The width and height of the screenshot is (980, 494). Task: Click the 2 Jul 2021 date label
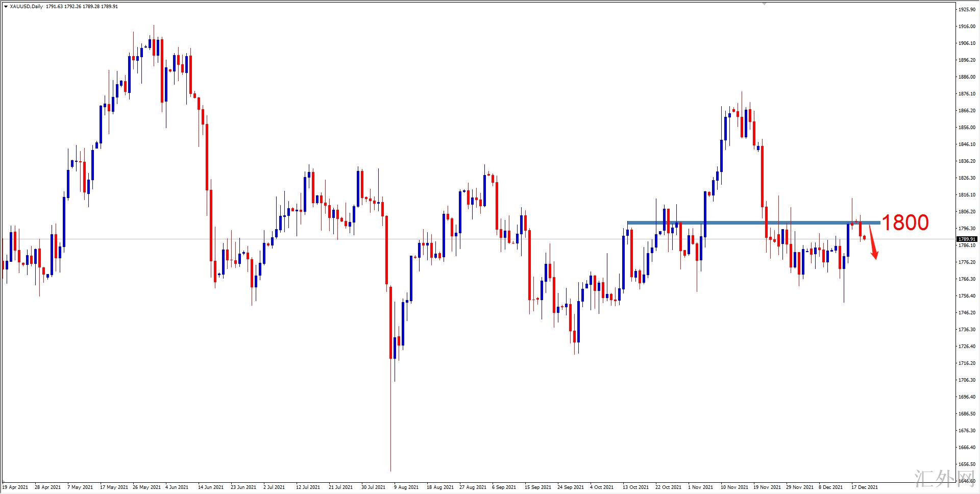click(274, 487)
